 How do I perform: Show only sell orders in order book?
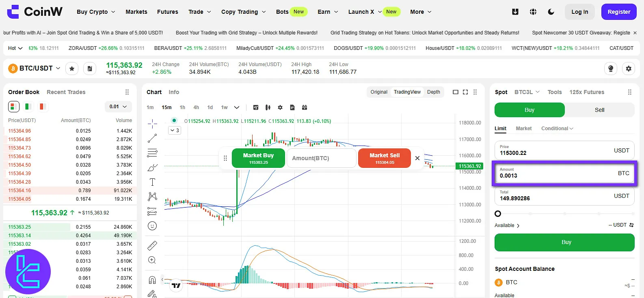(42, 107)
